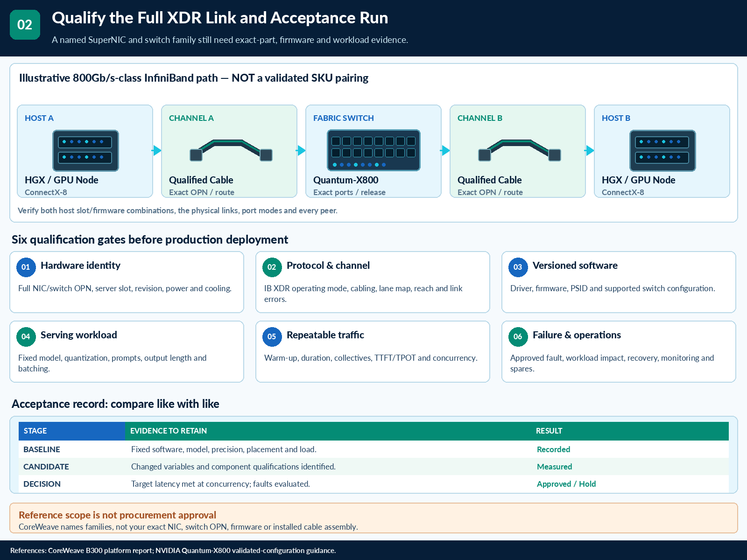
Task: Click the BASELINE row label
Action: (42, 449)
